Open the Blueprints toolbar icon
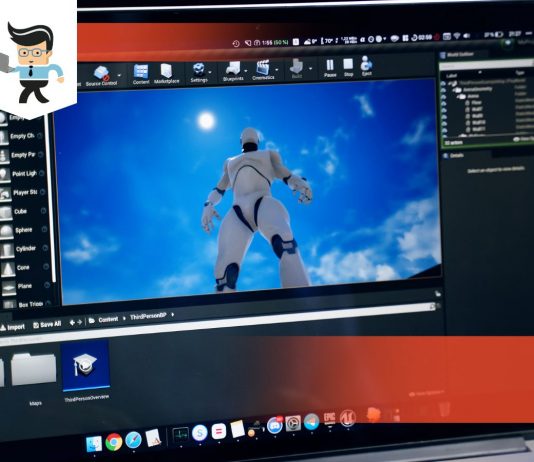Screen dimensions: 534x462 (x=233, y=71)
